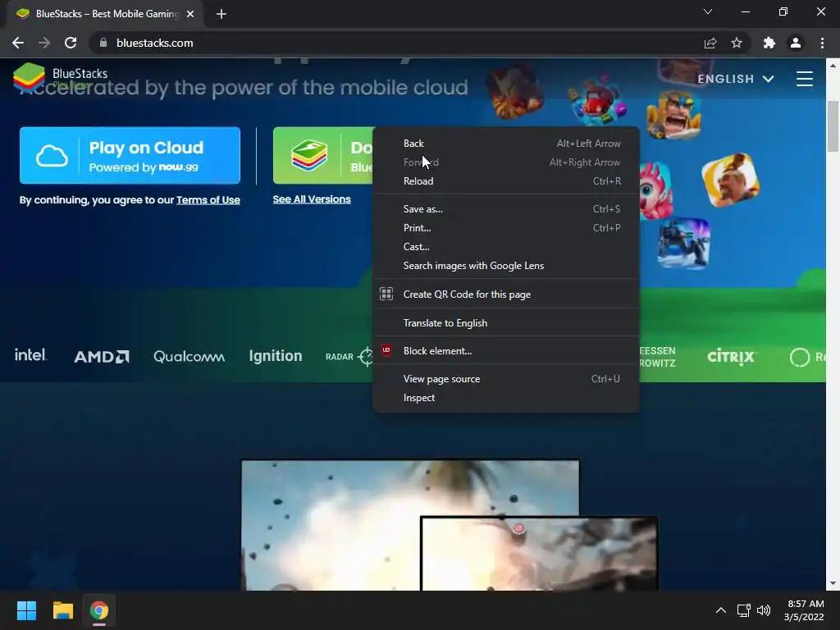Close the BlueStacks tab
The image size is (840, 630).
190,14
